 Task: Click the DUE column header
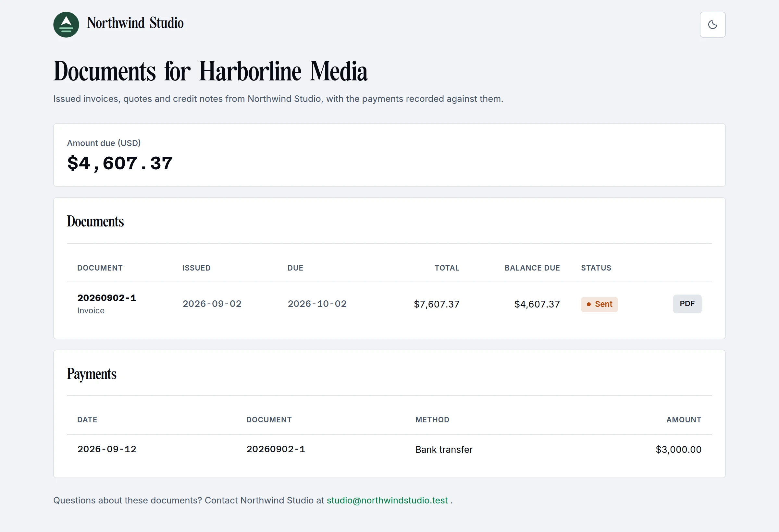tap(295, 268)
